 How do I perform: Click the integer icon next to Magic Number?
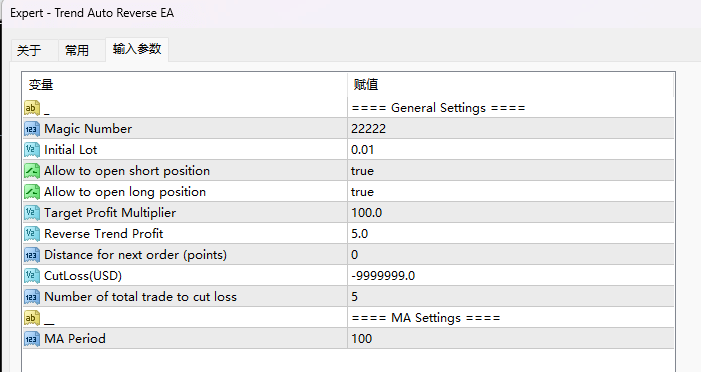tap(32, 129)
